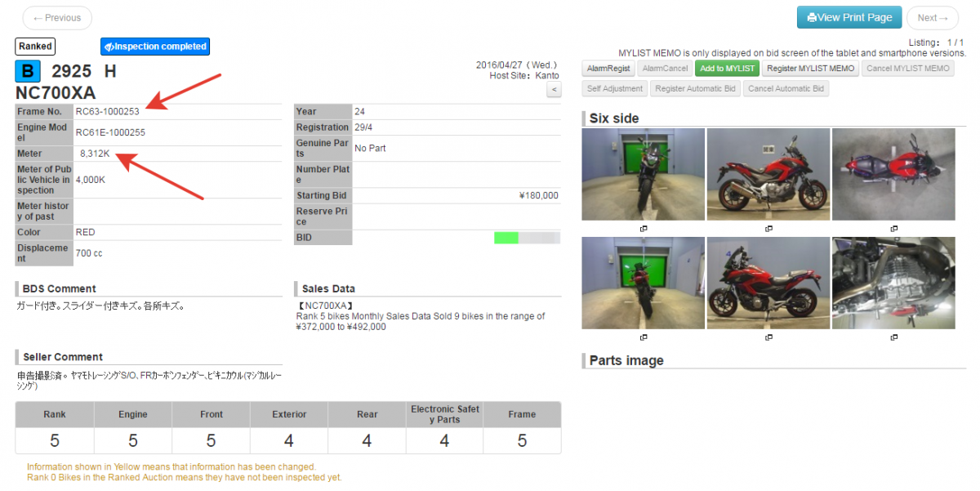
Task: Click the Parts image heading
Action: point(626,360)
